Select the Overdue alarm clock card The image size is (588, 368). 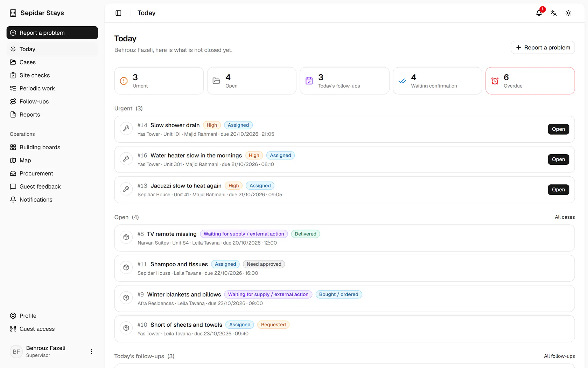(530, 81)
